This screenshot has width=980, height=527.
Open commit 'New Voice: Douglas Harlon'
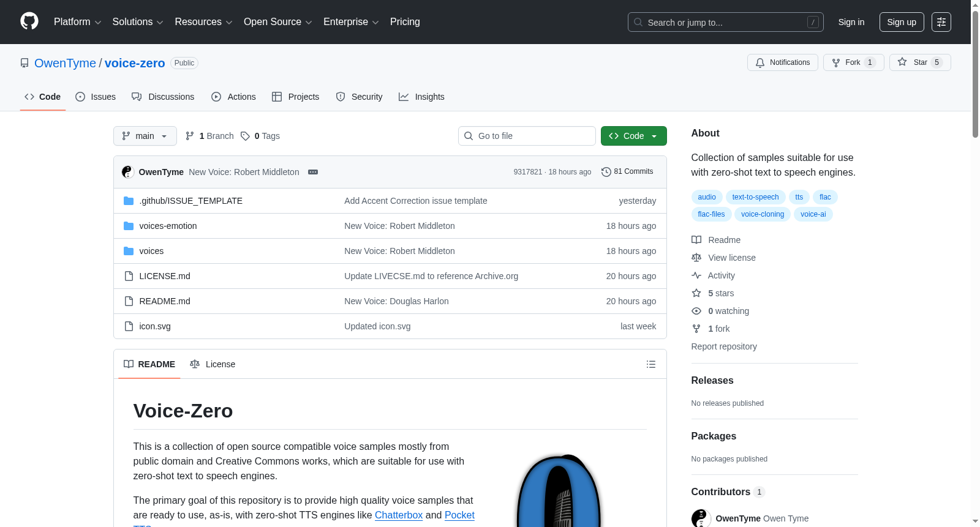[x=396, y=301]
